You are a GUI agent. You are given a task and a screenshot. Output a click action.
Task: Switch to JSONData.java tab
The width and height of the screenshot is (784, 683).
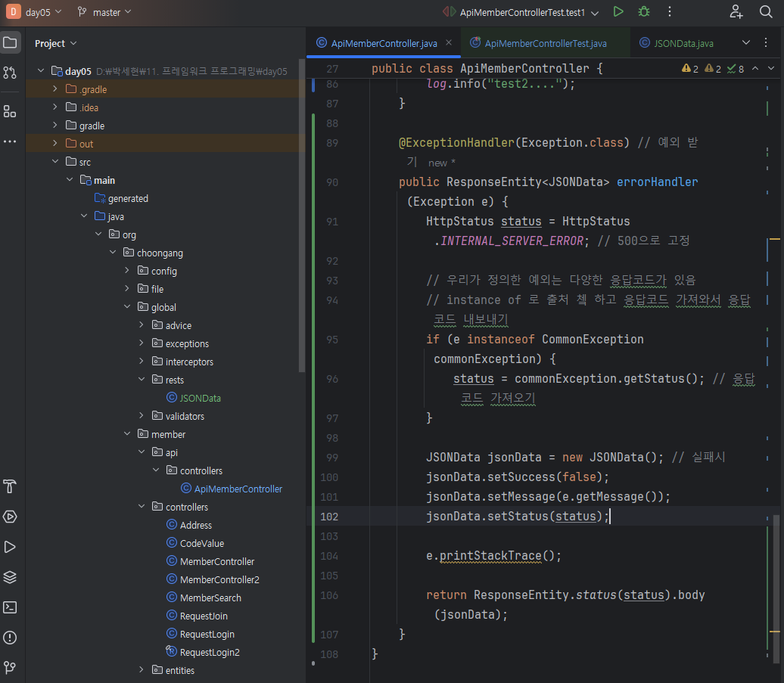click(677, 43)
